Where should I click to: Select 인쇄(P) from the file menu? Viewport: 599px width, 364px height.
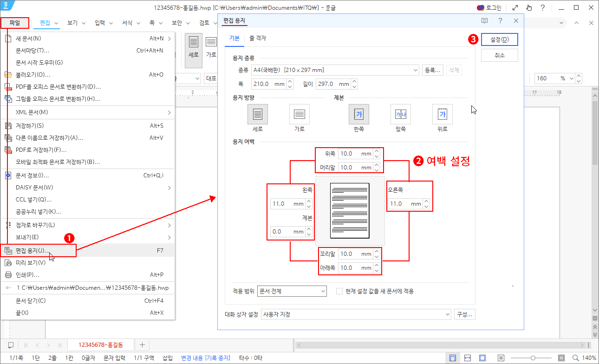click(27, 274)
